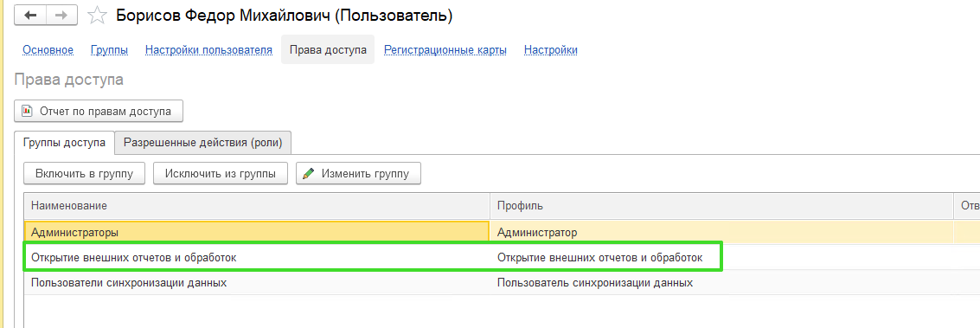Click Исключить из группы button
Viewport: 980px width, 328px height.
pyautogui.click(x=220, y=174)
